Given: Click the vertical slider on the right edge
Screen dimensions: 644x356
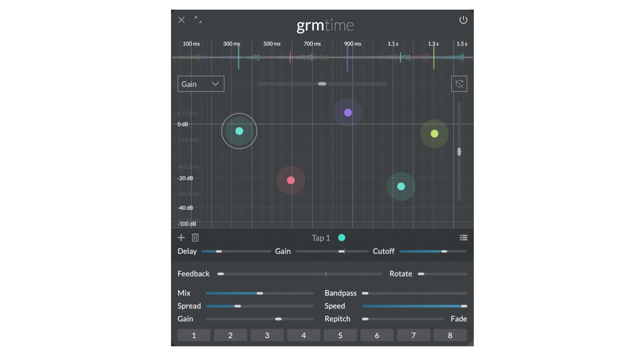Looking at the screenshot, I should [459, 151].
